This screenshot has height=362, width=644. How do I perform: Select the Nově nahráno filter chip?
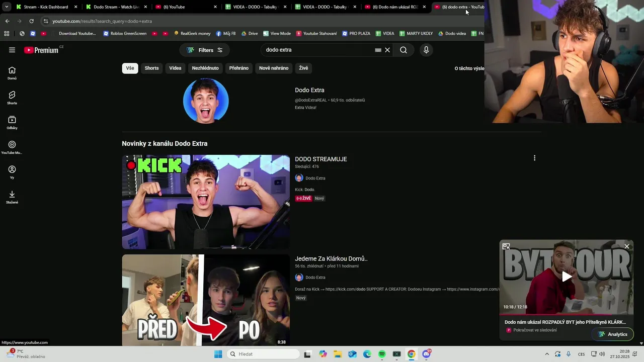pyautogui.click(x=274, y=68)
